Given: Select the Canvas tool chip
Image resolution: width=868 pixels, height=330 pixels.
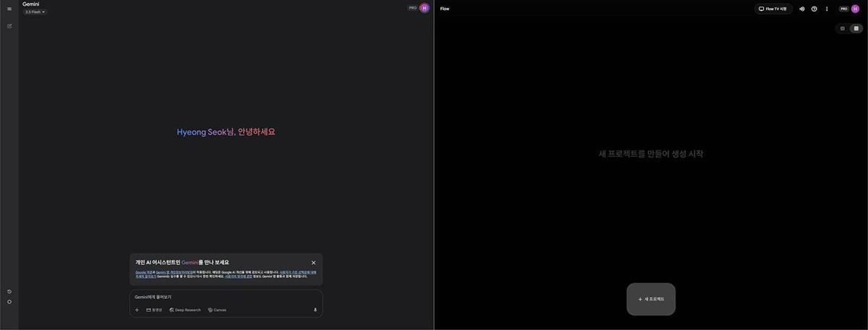Looking at the screenshot, I should coord(217,310).
